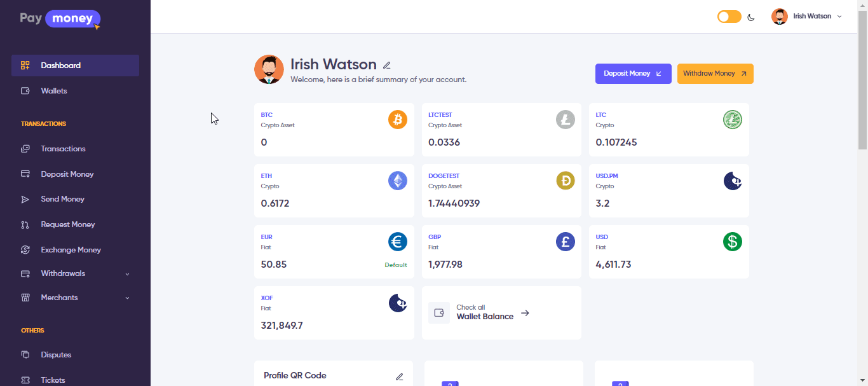868x386 pixels.
Task: Click the moon dark mode icon
Action: 751,17
